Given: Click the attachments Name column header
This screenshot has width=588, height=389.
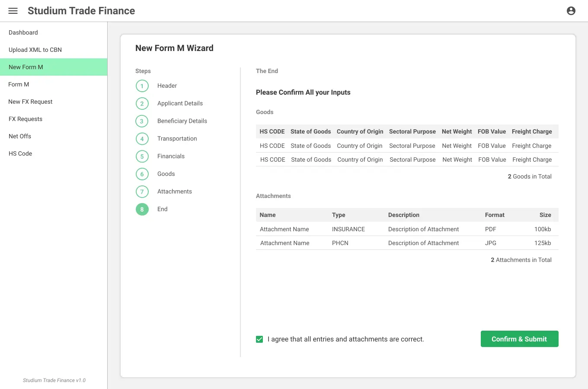Looking at the screenshot, I should tap(268, 215).
